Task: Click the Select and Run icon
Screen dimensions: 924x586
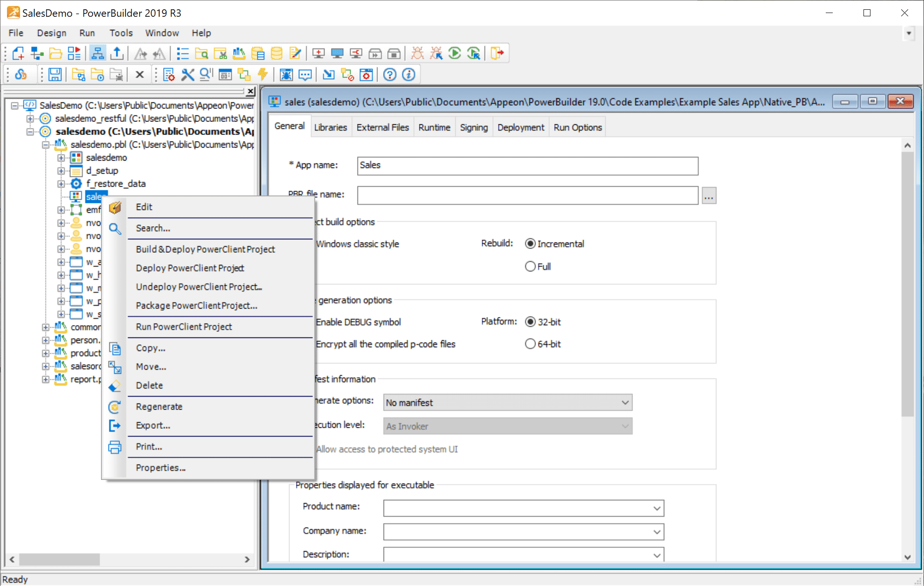Action: (x=474, y=54)
